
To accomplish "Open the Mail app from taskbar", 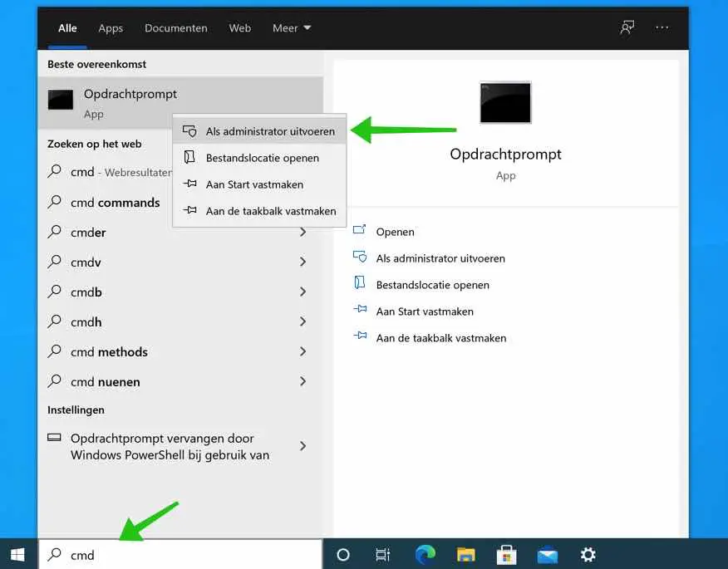I will point(548,555).
